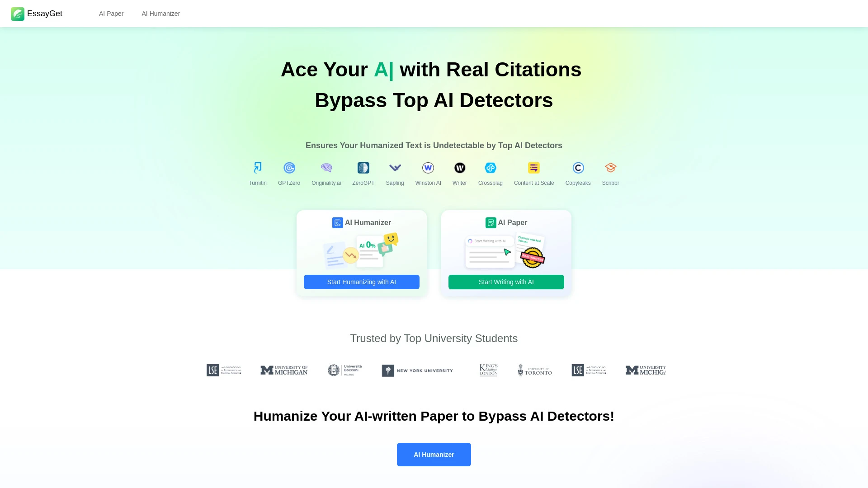Screen dimensions: 868x488
Task: Click the University of Michigan logo
Action: click(x=284, y=370)
